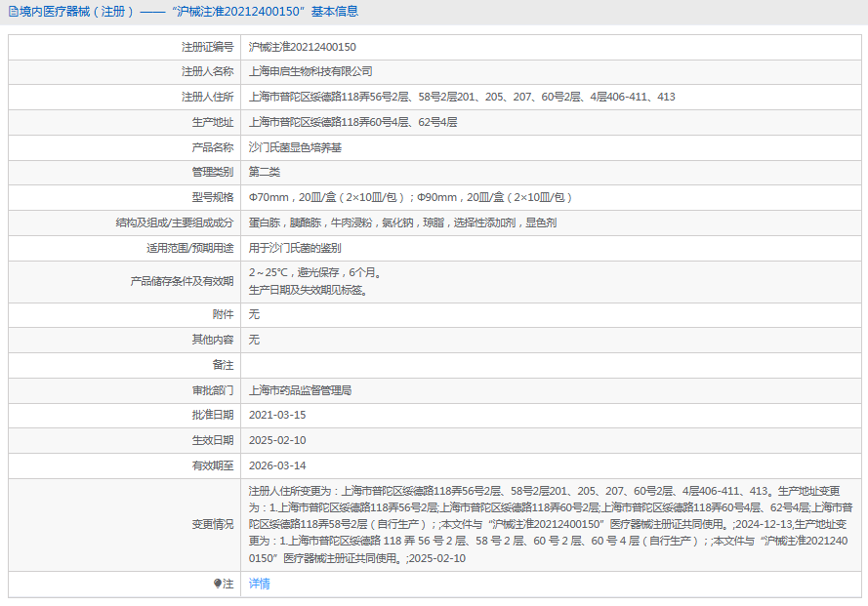Click the 型号规格 value Φ70mm, 20皿/盒

click(x=410, y=197)
